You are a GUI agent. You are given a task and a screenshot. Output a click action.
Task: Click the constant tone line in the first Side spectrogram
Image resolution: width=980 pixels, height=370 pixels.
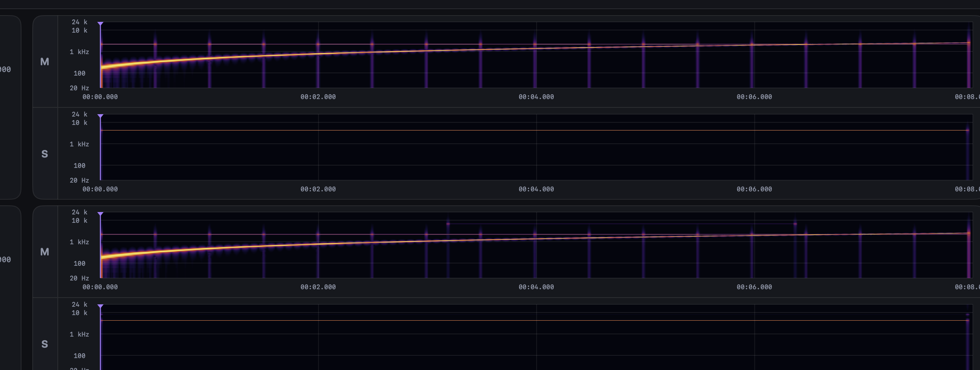(535, 130)
